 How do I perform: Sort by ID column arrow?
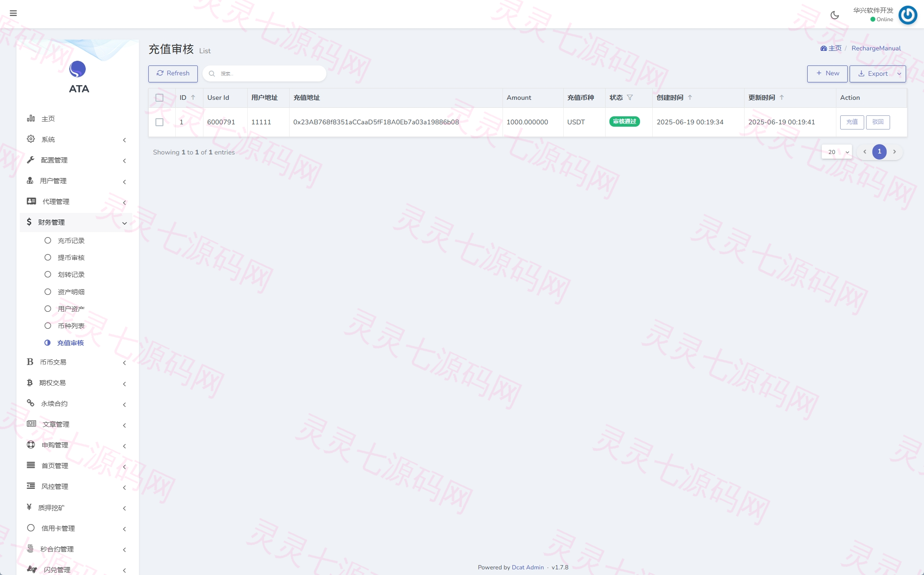pyautogui.click(x=193, y=97)
